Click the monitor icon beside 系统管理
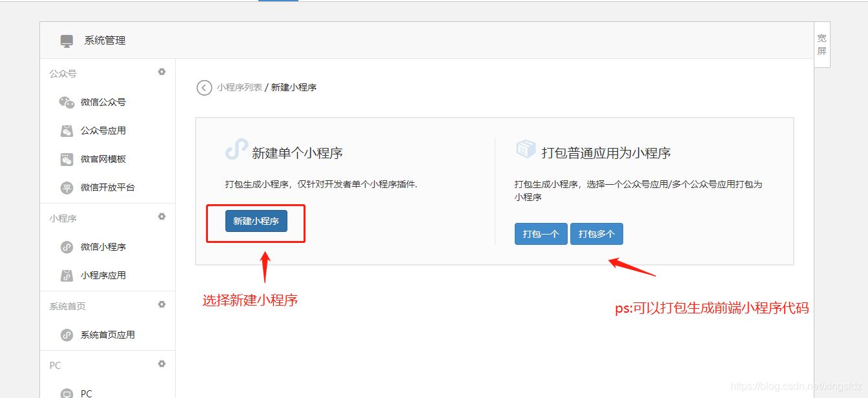Image resolution: width=868 pixels, height=398 pixels. tap(67, 41)
